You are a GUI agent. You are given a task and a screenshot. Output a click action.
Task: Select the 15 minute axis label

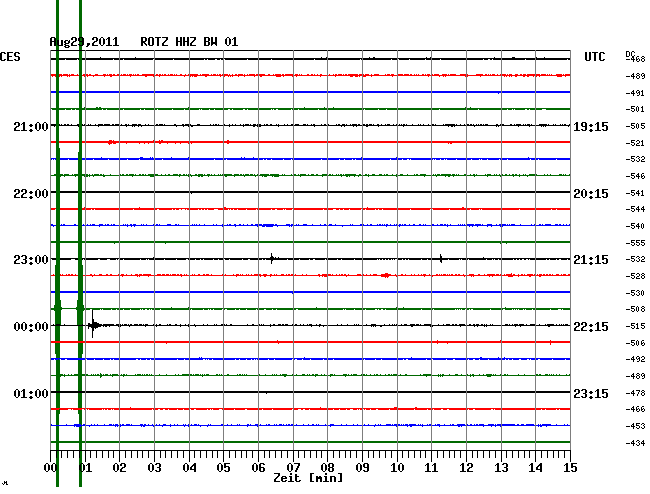coord(570,468)
